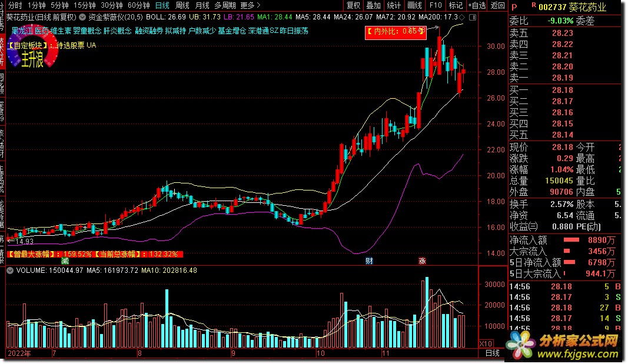Click the 标记 mark button

pos(456,5)
